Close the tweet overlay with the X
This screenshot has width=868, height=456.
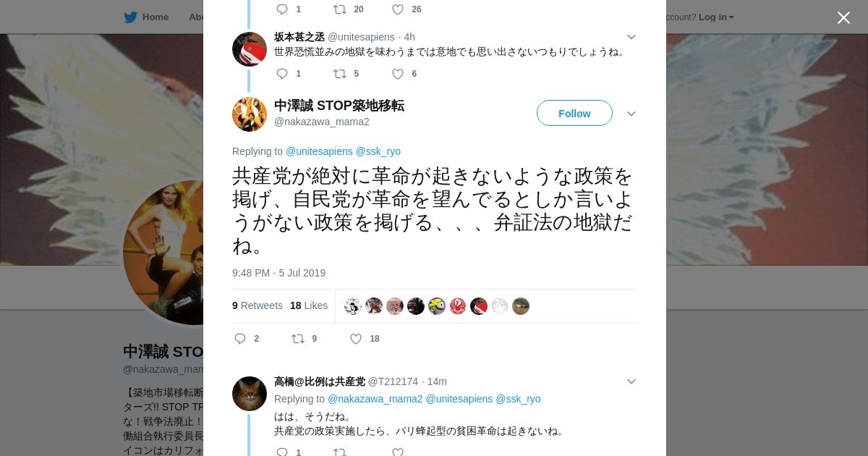[843, 17]
